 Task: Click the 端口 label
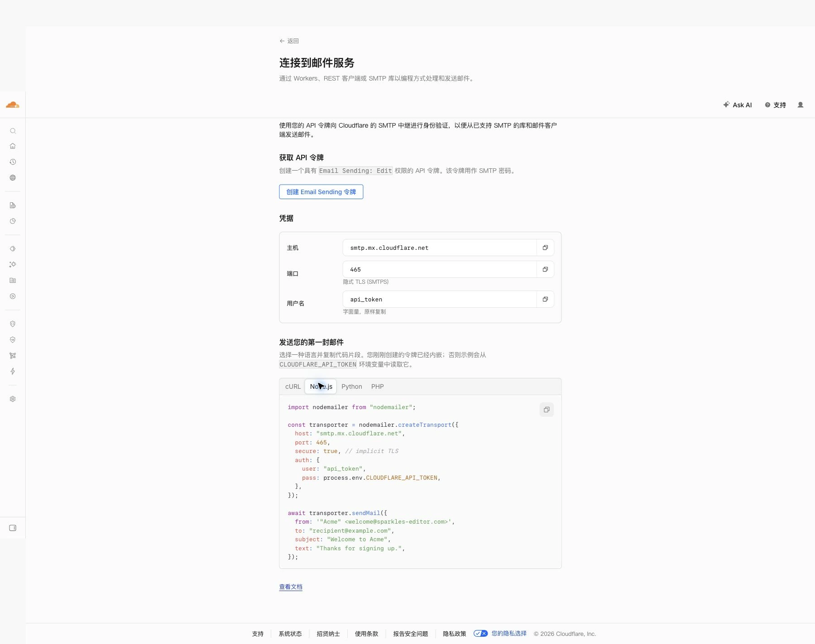click(292, 273)
